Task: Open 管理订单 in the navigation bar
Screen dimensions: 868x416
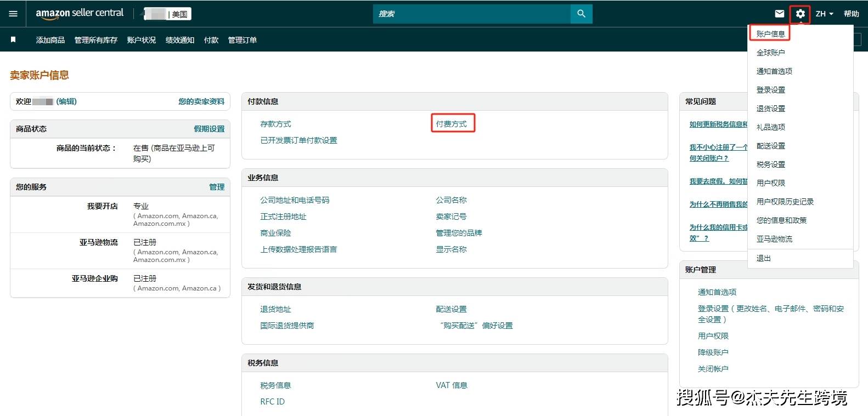Action: 243,40
